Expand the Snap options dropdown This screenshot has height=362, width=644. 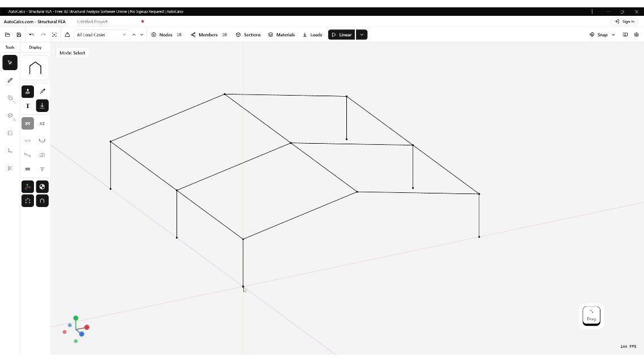613,35
